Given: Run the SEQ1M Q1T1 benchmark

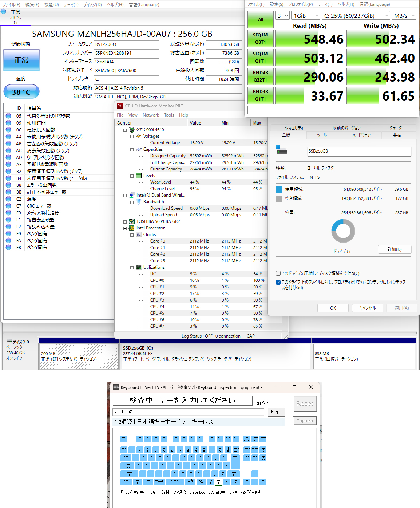Looking at the screenshot, I should [260, 58].
